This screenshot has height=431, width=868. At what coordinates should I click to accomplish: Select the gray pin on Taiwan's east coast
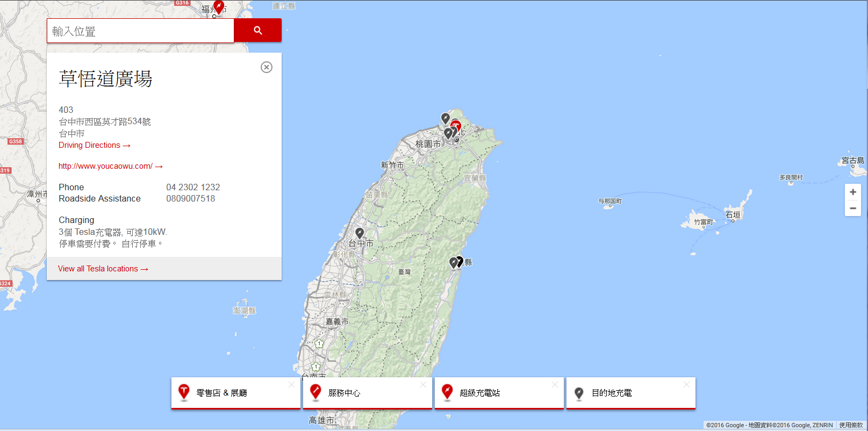pyautogui.click(x=453, y=262)
